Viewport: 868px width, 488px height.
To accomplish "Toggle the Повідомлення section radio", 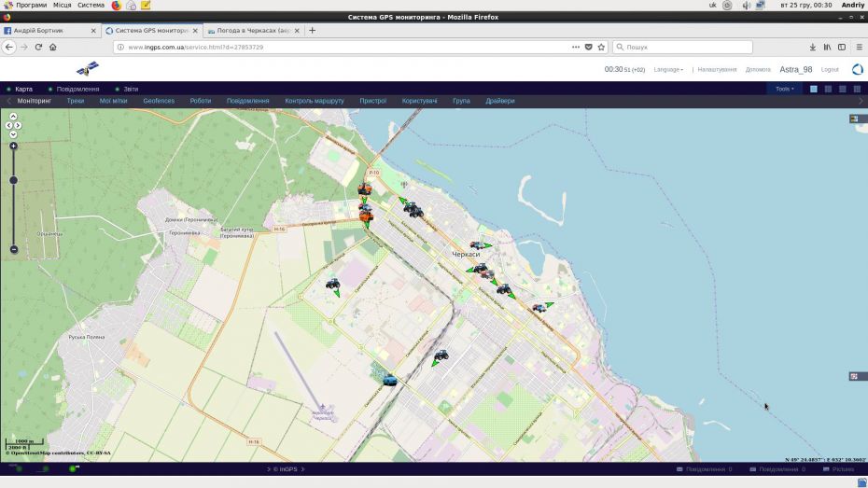I will [50, 89].
